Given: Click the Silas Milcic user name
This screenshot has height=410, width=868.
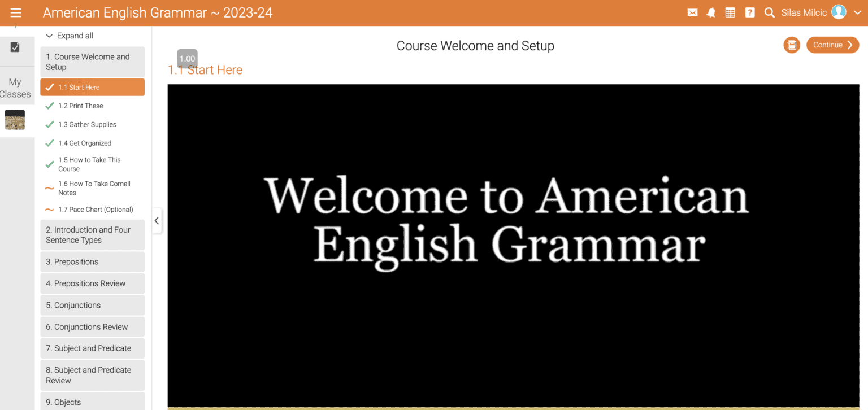Looking at the screenshot, I should click(x=804, y=12).
